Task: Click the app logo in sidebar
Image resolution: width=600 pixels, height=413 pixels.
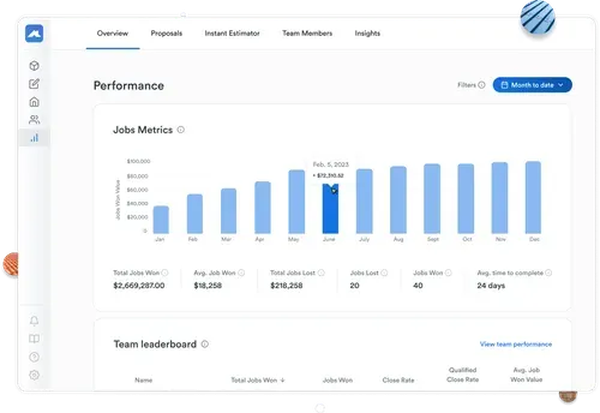Action: coord(35,34)
